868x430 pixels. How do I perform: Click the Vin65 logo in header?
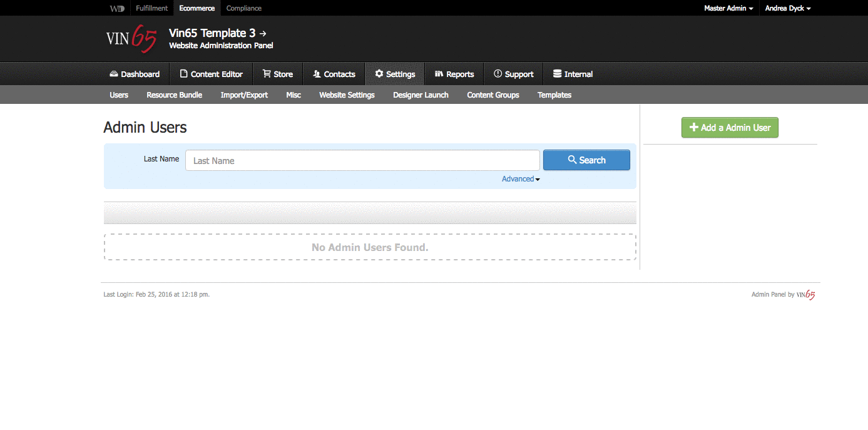[131, 39]
